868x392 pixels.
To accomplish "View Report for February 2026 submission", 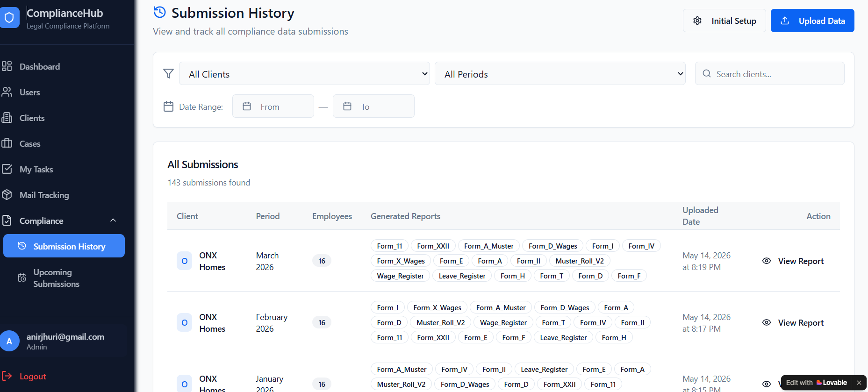I will [793, 322].
